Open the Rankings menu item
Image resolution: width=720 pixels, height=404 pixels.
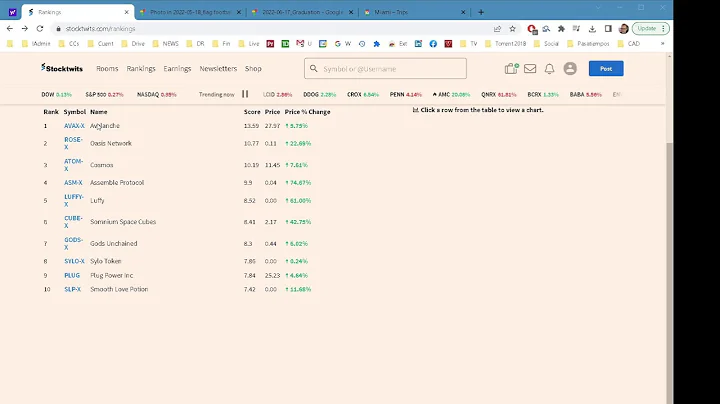click(141, 68)
